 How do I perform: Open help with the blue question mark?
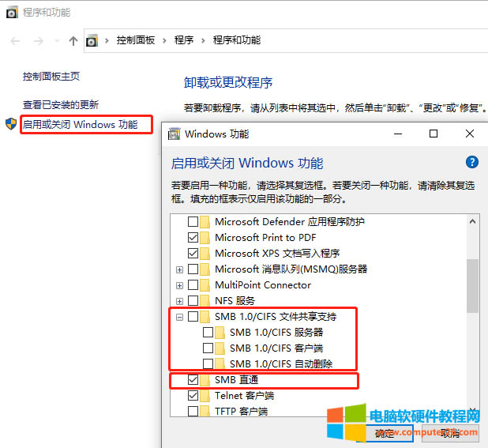[x=472, y=162]
